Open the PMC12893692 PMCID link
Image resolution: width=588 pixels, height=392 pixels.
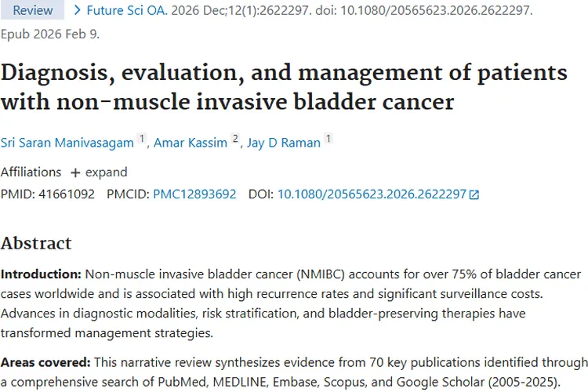pos(194,194)
